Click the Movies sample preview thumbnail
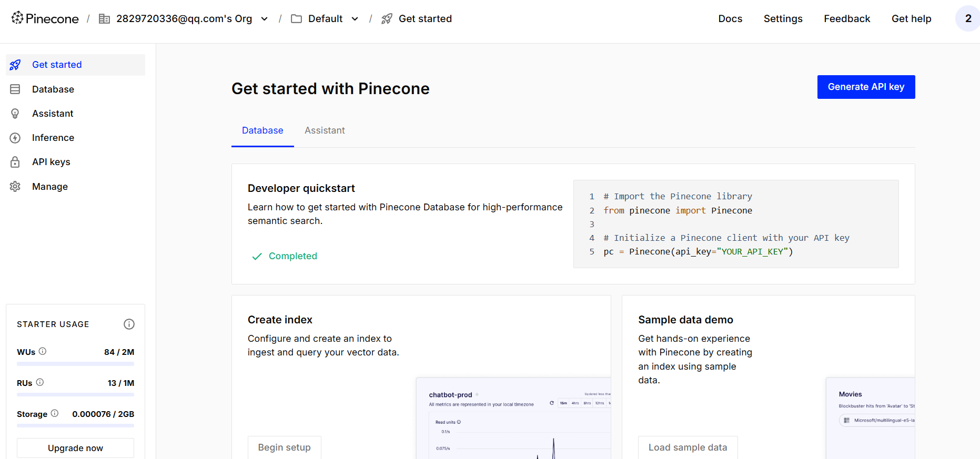980x459 pixels. (871, 419)
